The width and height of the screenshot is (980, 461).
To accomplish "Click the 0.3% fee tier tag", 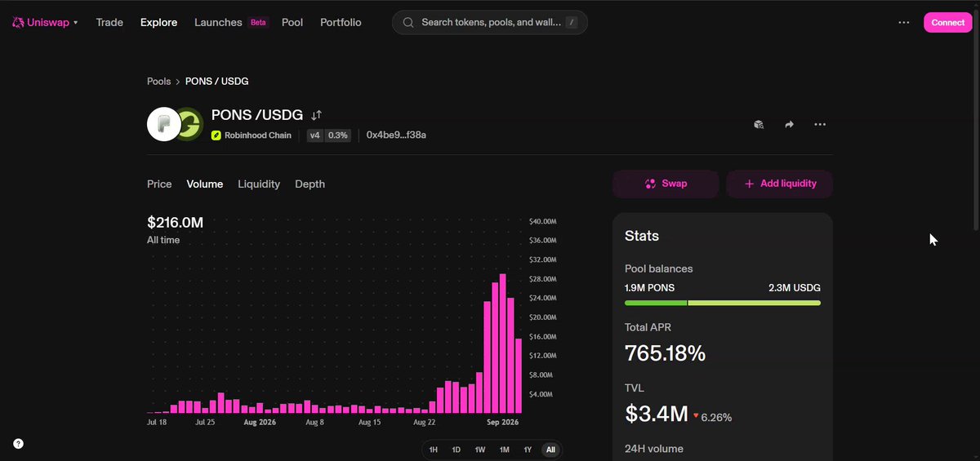I will (x=338, y=135).
